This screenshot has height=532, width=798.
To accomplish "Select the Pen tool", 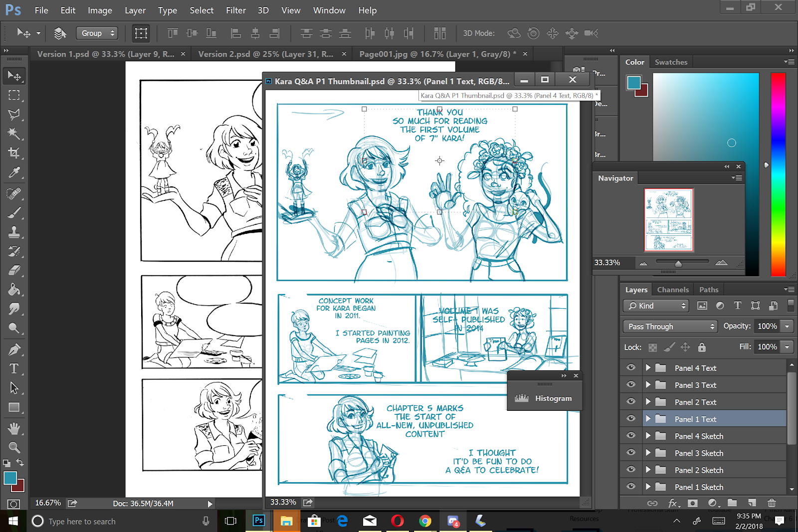I will pyautogui.click(x=14, y=350).
